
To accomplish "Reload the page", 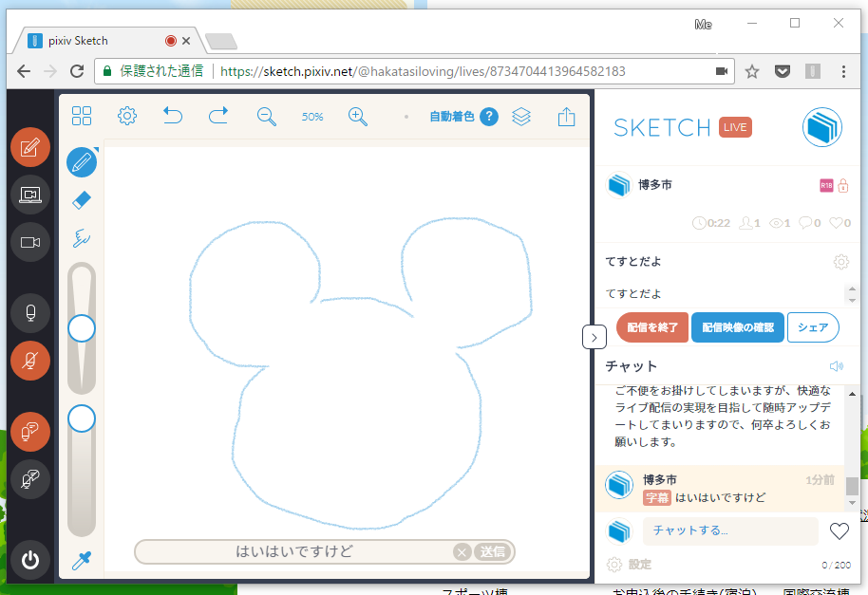I will (77, 71).
